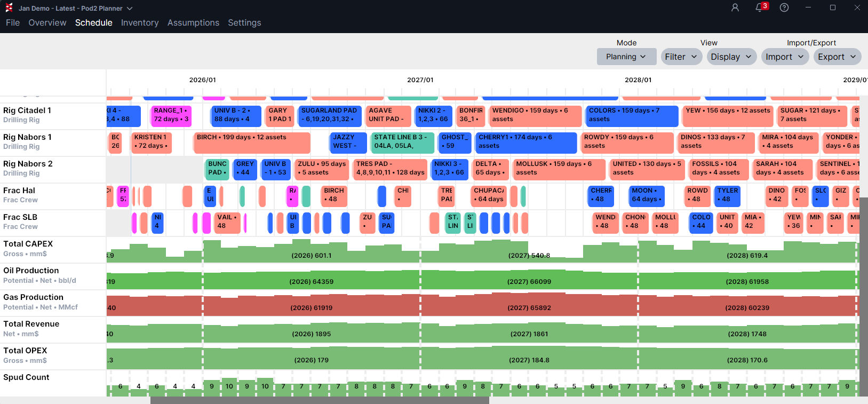The image size is (868, 404).
Task: Expand the Filter dropdown
Action: [681, 57]
